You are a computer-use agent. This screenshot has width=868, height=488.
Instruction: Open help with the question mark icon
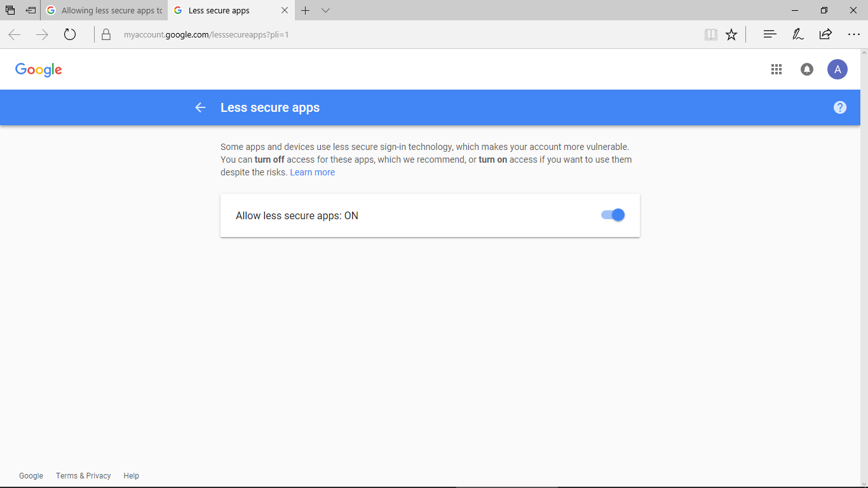pos(840,107)
